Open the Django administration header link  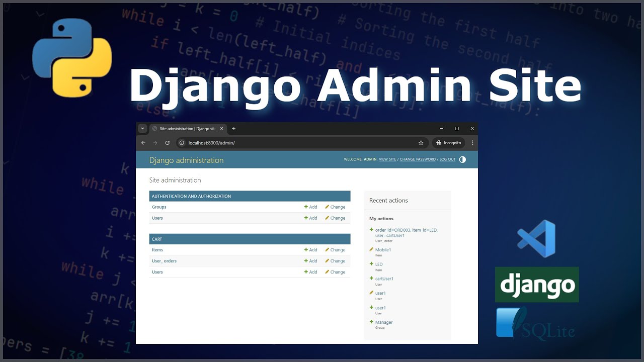186,160
